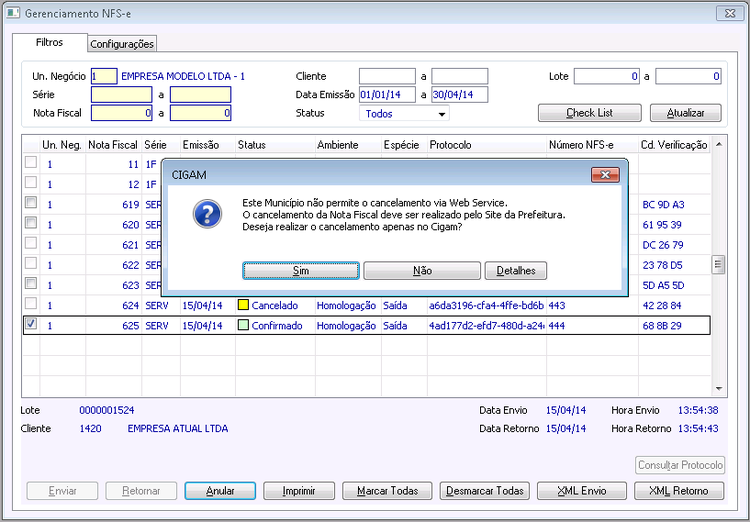Screen dimensions: 750x522
Task: Toggle checkbox for nota fiscal 12
Action: point(31,182)
